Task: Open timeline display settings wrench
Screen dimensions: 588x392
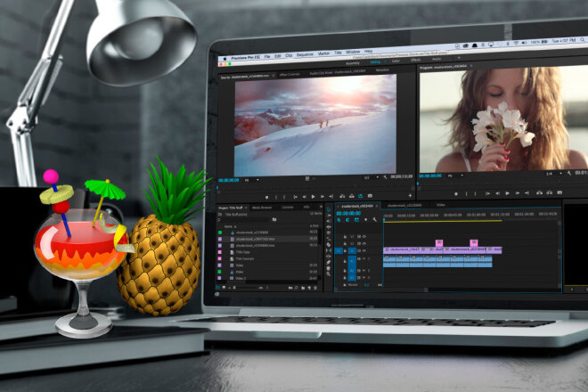Action: click(374, 219)
